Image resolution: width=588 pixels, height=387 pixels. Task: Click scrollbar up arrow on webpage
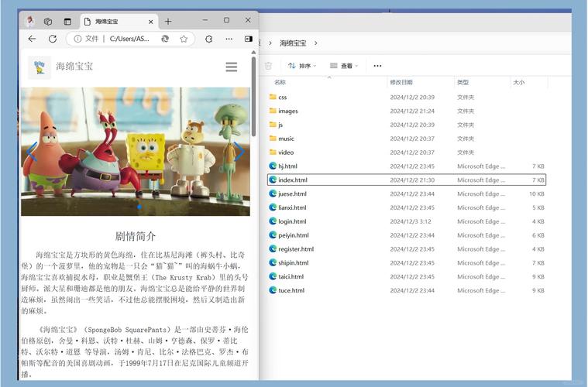(253, 53)
